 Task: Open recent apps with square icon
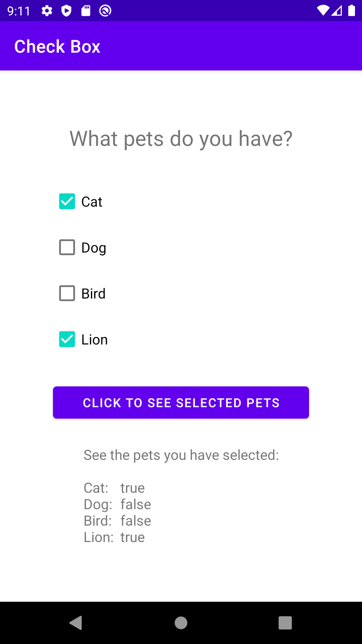285,623
